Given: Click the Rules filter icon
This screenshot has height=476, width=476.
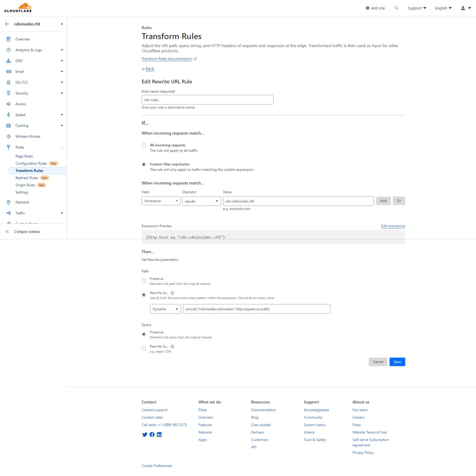Looking at the screenshot, I should (9, 147).
